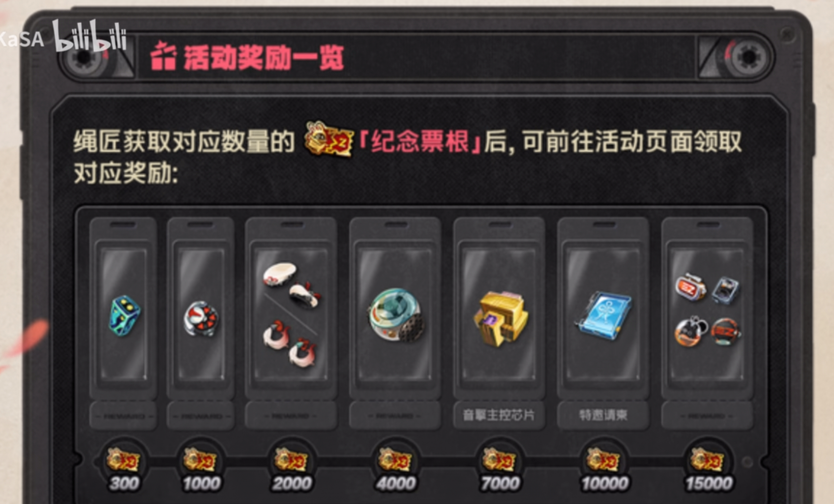Click the 活动奖励一览 header title
The width and height of the screenshot is (834, 504).
coord(263,58)
